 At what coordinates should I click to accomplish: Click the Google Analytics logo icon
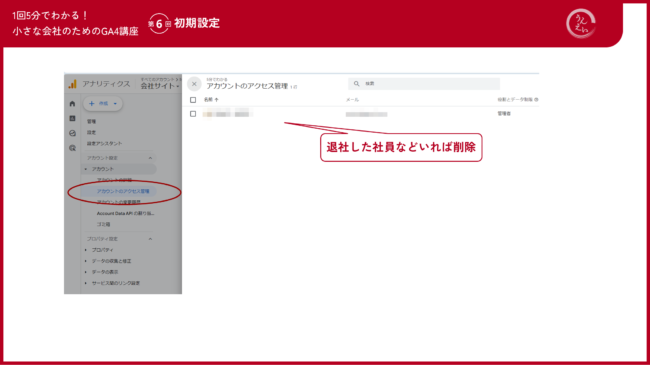pos(73,84)
